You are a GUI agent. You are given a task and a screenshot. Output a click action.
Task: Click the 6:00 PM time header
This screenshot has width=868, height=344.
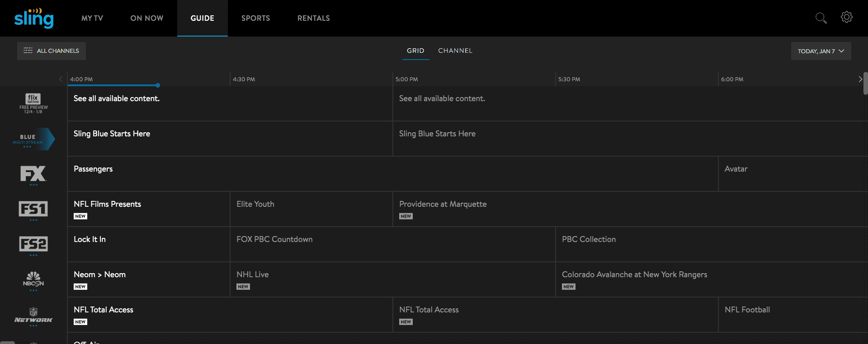pos(732,79)
